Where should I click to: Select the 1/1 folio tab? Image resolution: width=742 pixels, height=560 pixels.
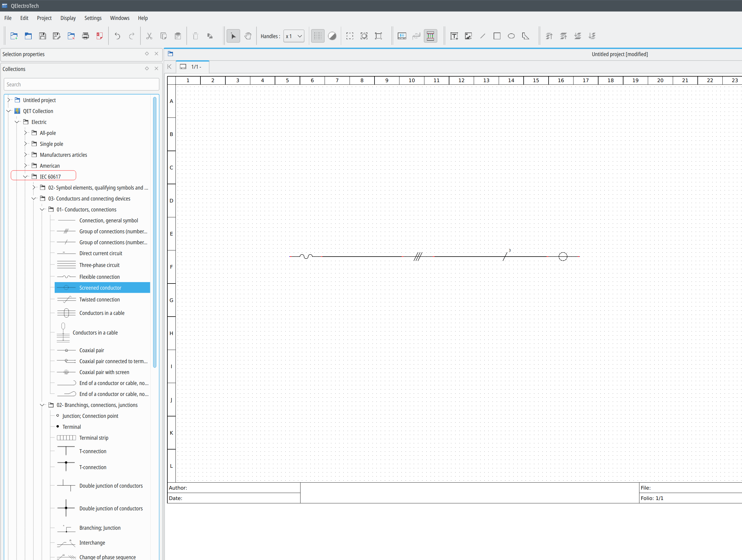pos(193,67)
